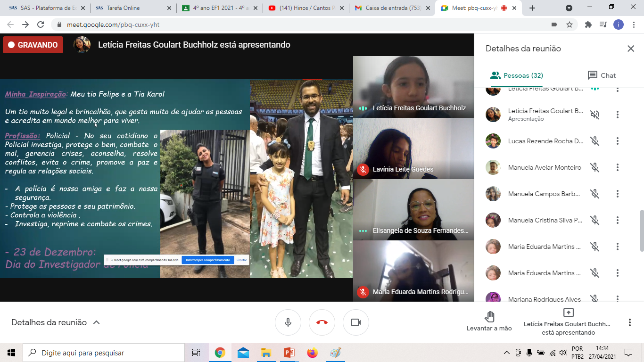Click Interromper compartilhamento button
This screenshot has height=362, width=644.
pos(208,260)
